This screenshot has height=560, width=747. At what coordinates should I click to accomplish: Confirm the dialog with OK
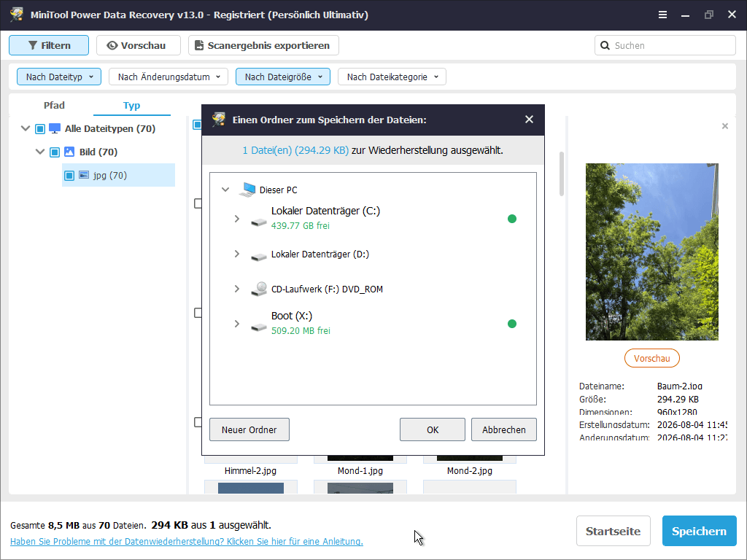point(433,429)
